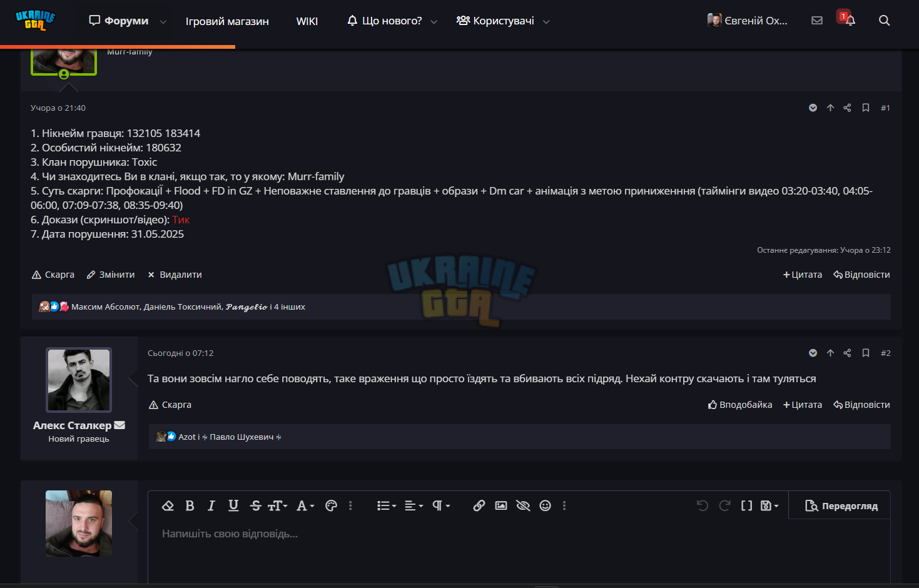Open notifications bell with badge
This screenshot has width=919, height=588.
click(848, 19)
